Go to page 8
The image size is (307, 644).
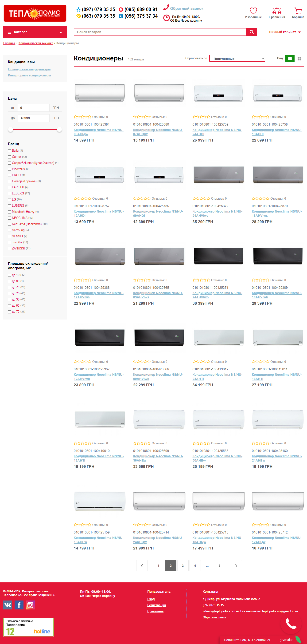point(219,565)
